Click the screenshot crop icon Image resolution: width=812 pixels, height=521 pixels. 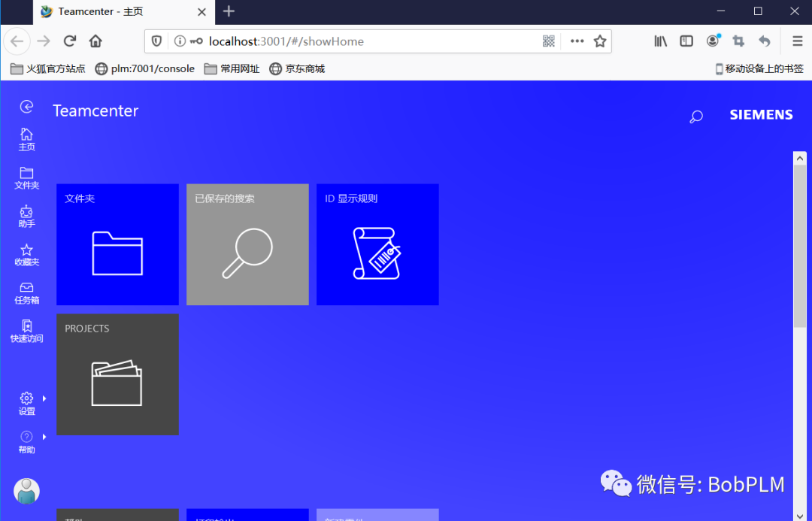(738, 41)
